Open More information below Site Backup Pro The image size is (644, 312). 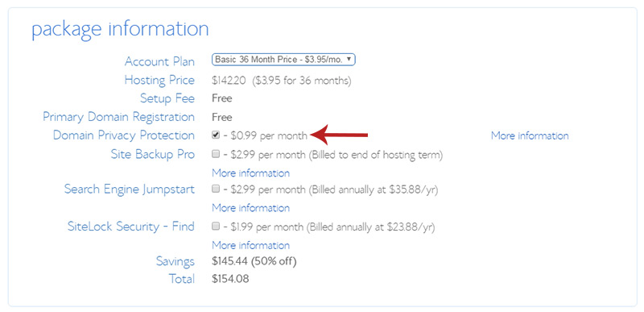click(250, 173)
